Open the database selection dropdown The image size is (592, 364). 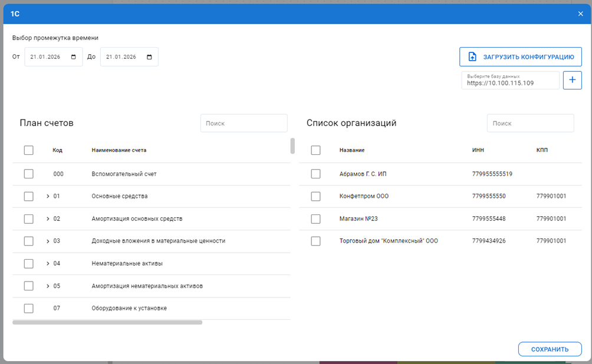510,81
